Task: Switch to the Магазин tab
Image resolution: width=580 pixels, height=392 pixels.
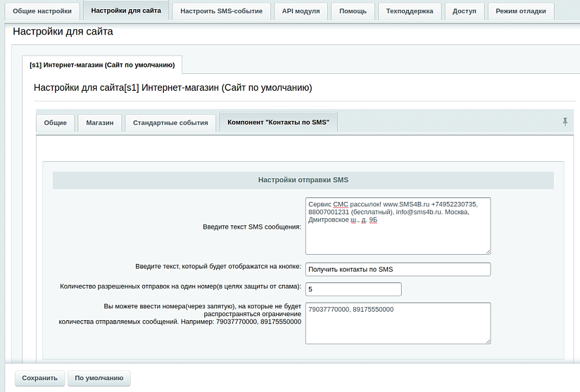Action: [x=100, y=123]
